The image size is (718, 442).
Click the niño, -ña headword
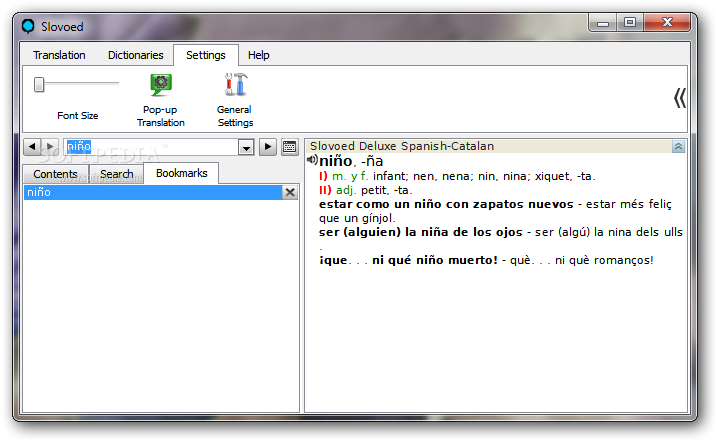[351, 161]
